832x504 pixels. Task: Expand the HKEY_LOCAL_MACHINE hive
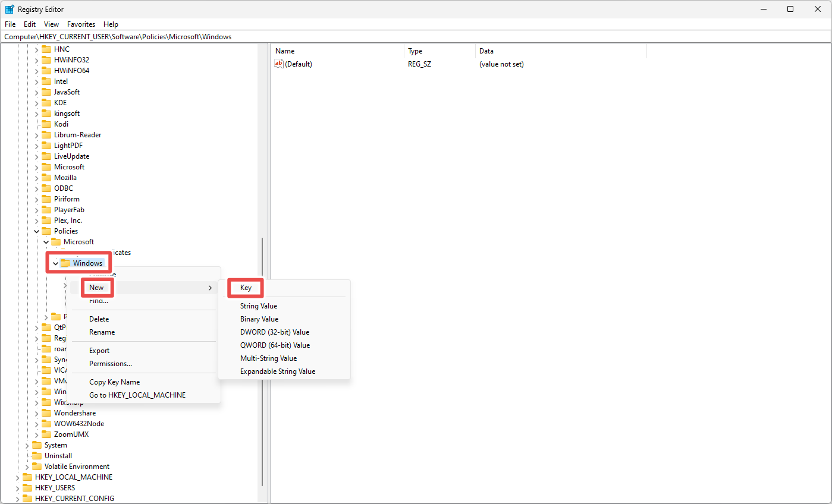(17, 477)
